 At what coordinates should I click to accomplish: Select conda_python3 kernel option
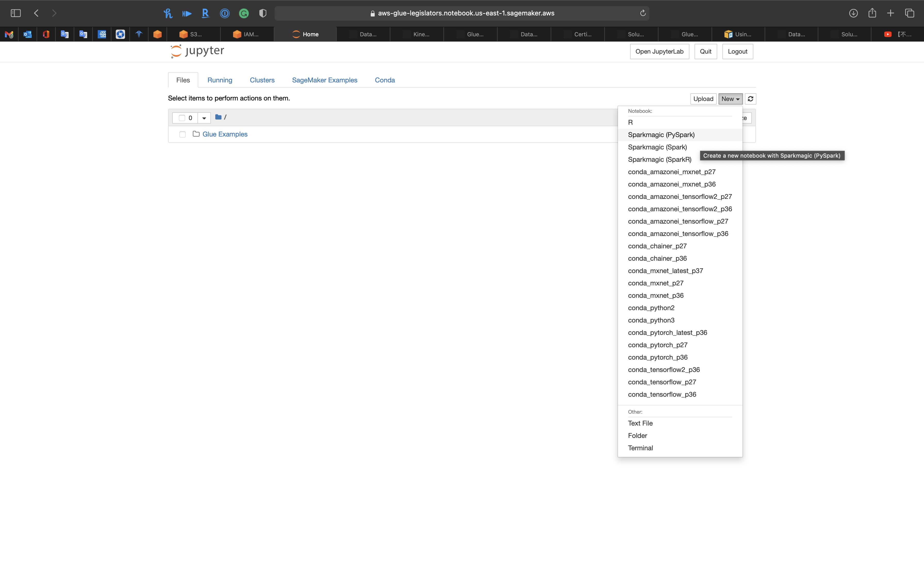[651, 320]
